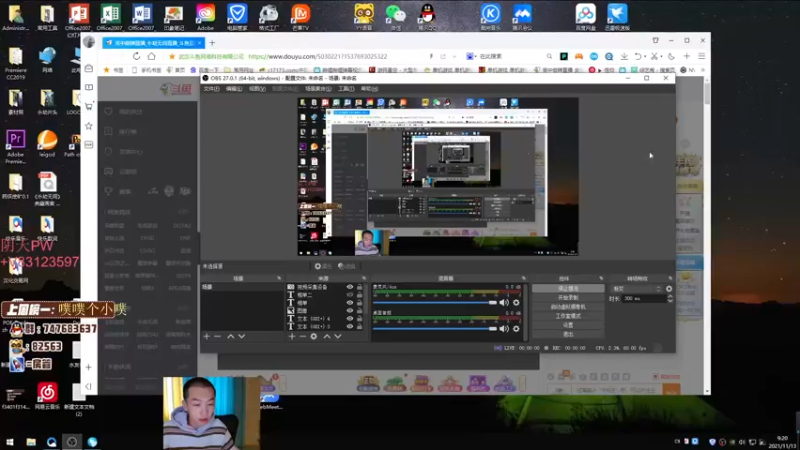The image size is (800, 450).
Task: Reload the page in the browser
Action: click(x=136, y=56)
